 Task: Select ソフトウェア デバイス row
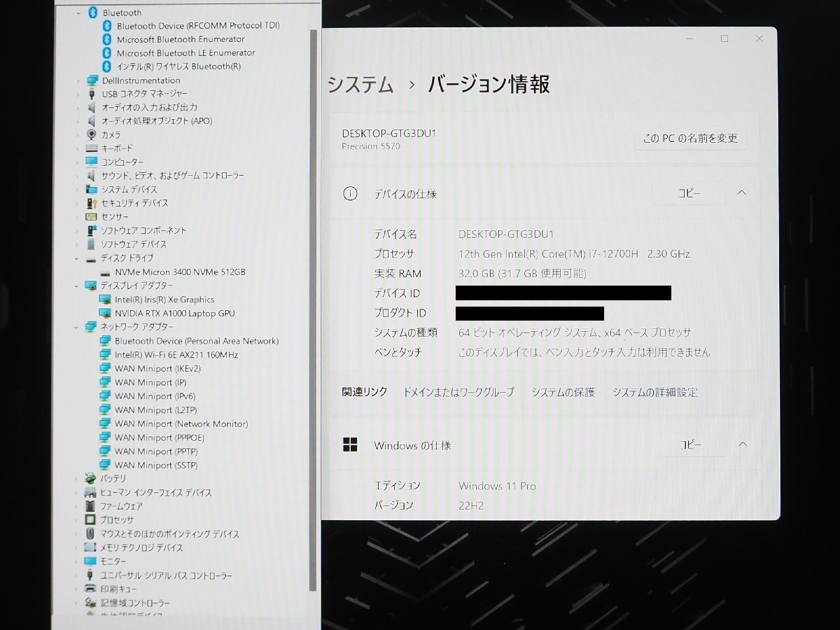(x=127, y=244)
